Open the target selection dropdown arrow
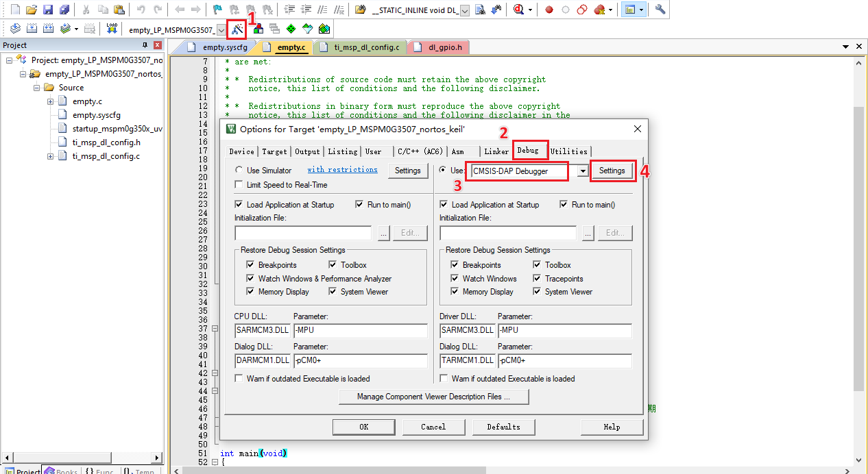This screenshot has height=474, width=868. (x=221, y=29)
